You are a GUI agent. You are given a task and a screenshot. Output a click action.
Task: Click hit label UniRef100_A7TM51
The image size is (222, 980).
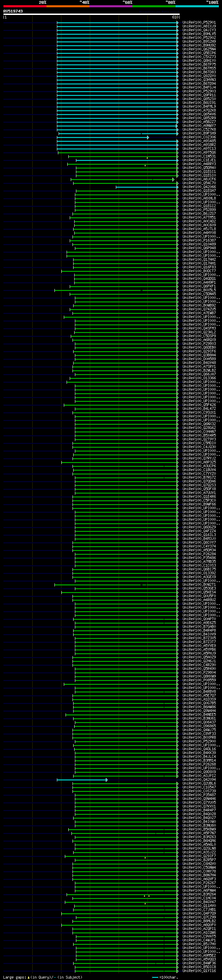pyautogui.click(x=199, y=218)
